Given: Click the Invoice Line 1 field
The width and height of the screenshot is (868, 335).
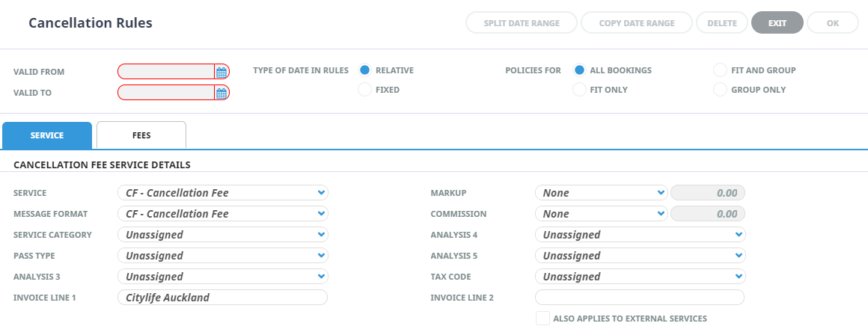Looking at the screenshot, I should (222, 298).
